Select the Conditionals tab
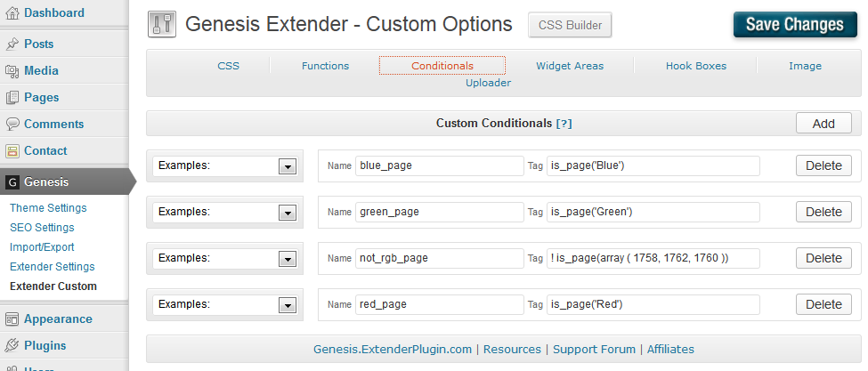 442,66
